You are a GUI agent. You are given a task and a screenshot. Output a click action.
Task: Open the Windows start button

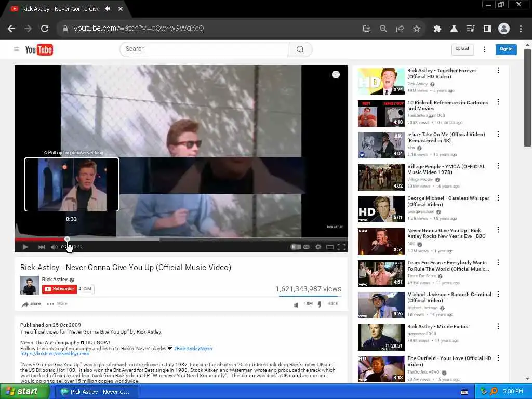coord(25,392)
